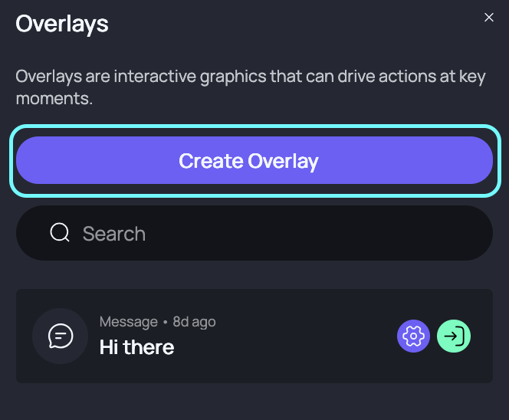Click the Create Overlay button label text
This screenshot has width=509, height=420.
click(248, 161)
